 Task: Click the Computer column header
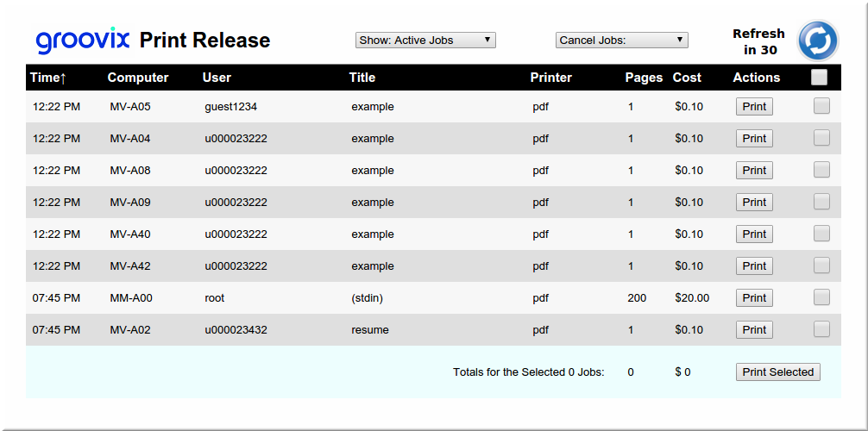click(137, 78)
